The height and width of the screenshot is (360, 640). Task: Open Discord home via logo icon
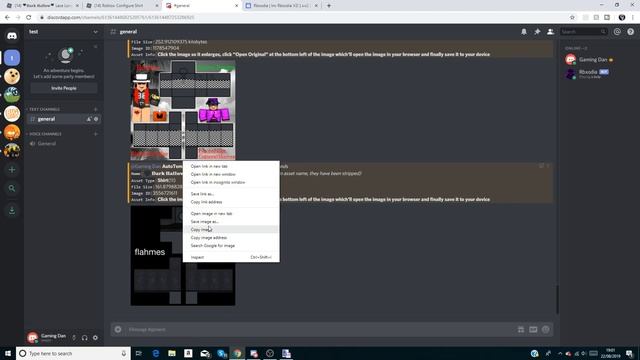[x=12, y=36]
